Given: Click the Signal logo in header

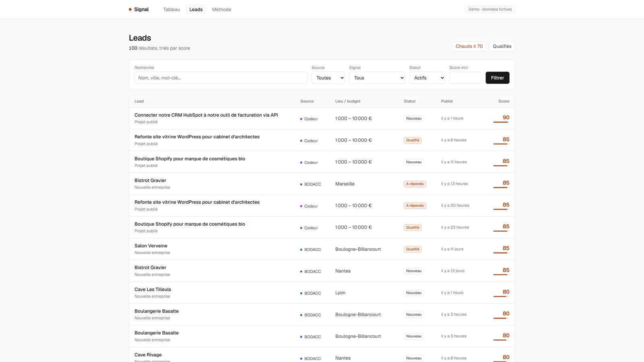Looking at the screenshot, I should click(x=138, y=9).
